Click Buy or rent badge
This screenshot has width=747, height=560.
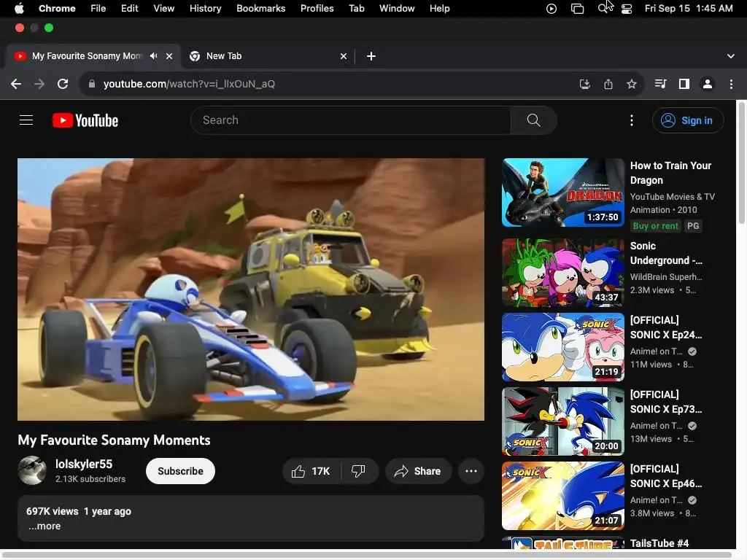click(655, 226)
